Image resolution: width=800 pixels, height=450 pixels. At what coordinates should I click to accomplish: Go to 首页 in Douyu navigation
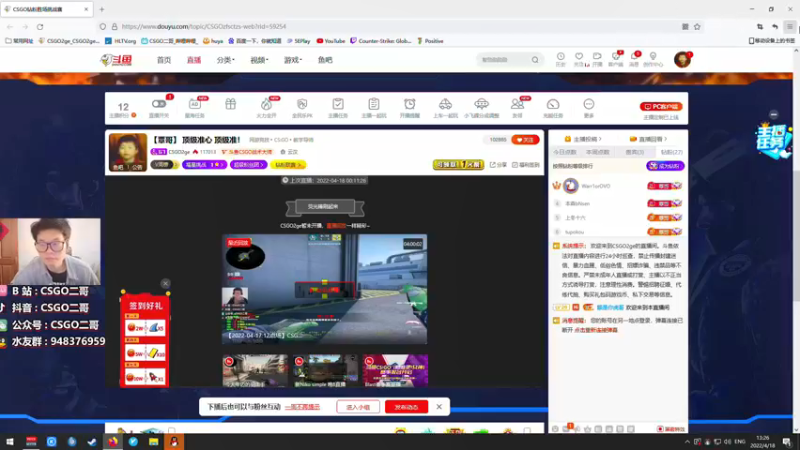164,60
